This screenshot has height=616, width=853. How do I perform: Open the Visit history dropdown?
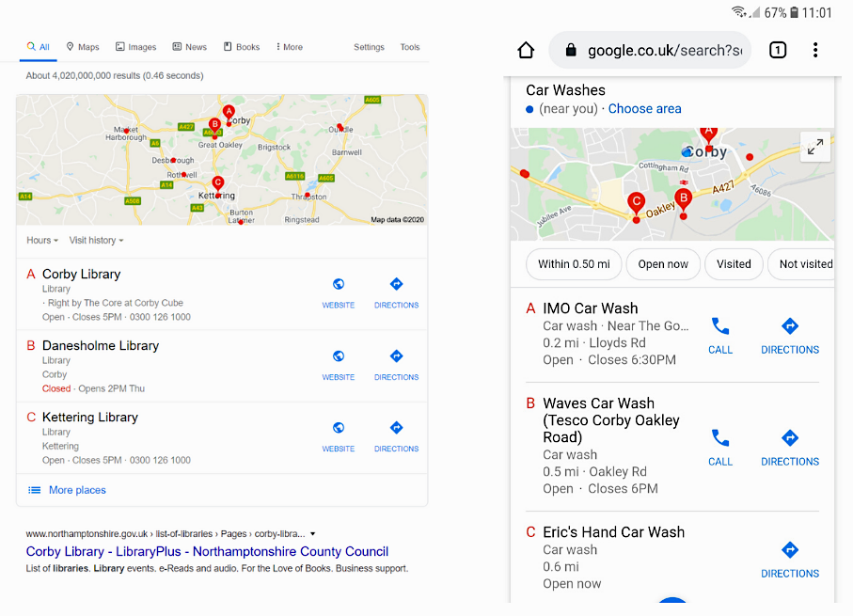(96, 241)
